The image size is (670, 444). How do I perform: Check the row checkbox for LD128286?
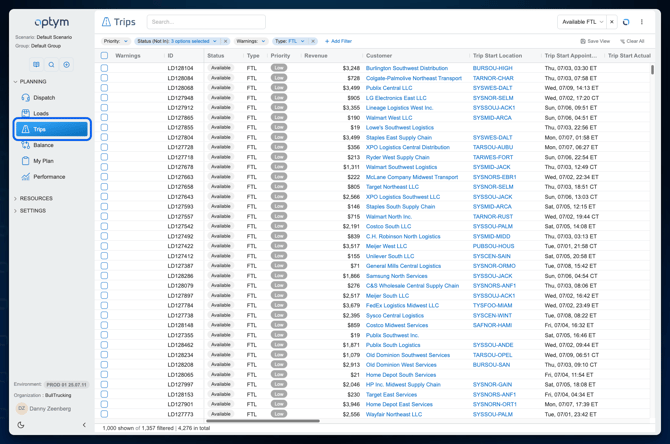click(x=104, y=276)
